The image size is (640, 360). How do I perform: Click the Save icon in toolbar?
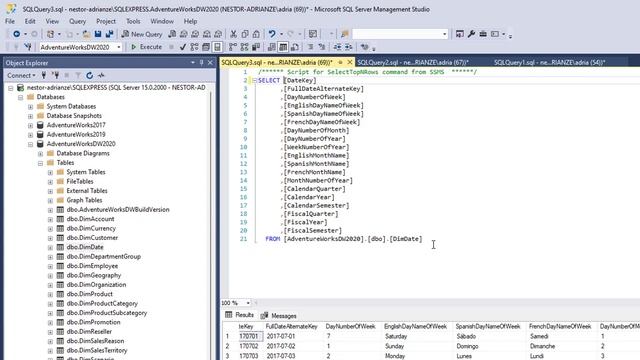(x=98, y=34)
